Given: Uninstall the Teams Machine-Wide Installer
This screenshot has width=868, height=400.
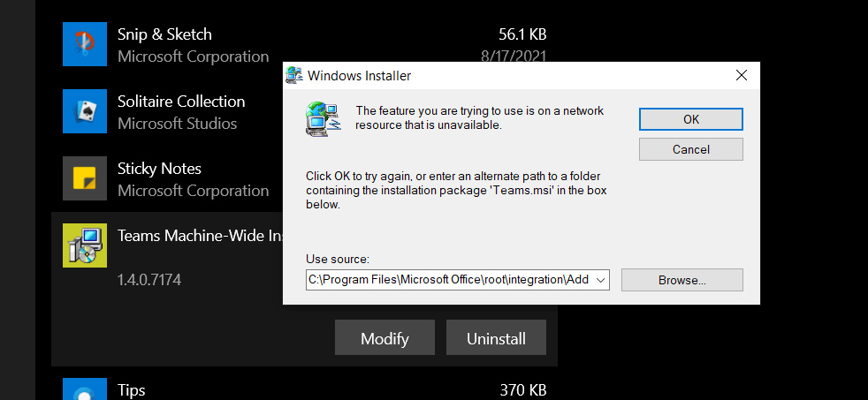Looking at the screenshot, I should (496, 337).
